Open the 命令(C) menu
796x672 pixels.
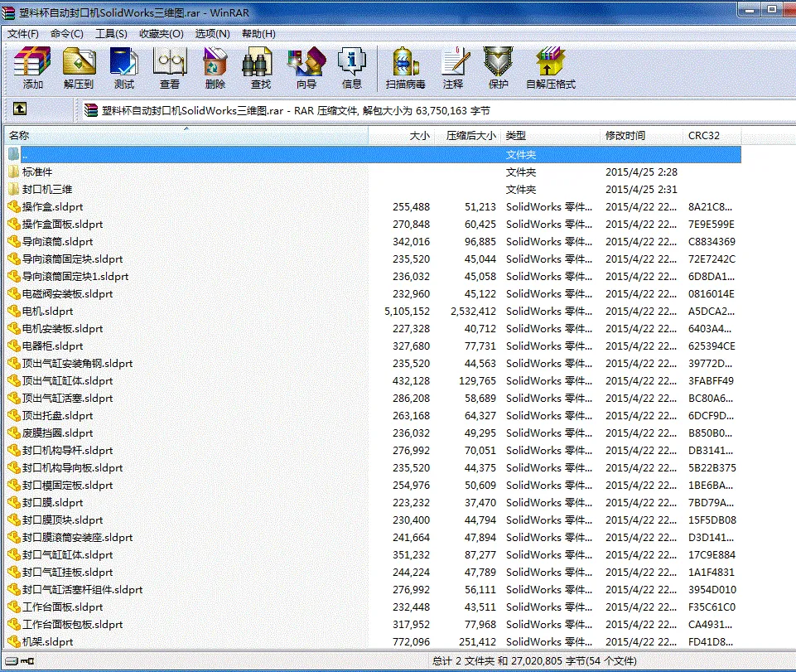point(67,33)
